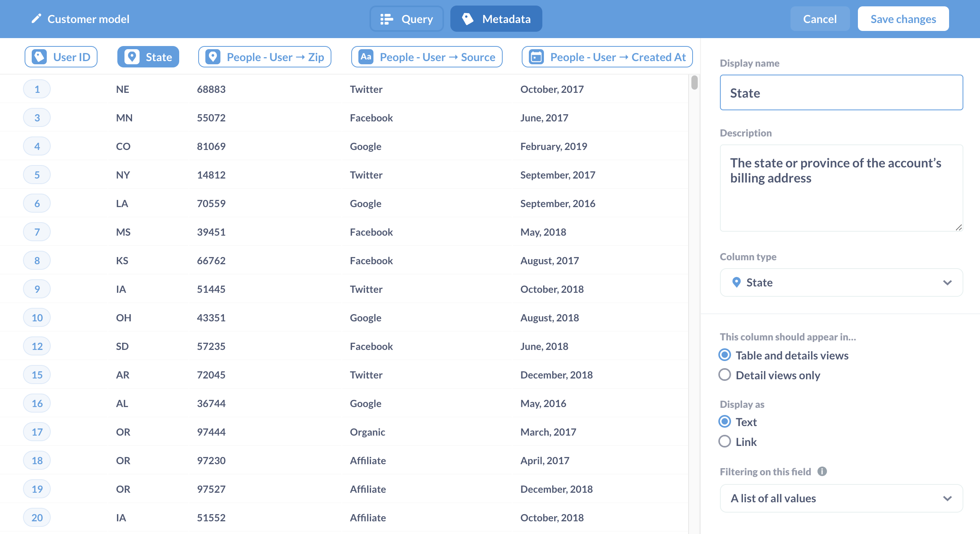The height and width of the screenshot is (534, 980).
Task: Click the pin icon on Zip column header
Action: 213,57
